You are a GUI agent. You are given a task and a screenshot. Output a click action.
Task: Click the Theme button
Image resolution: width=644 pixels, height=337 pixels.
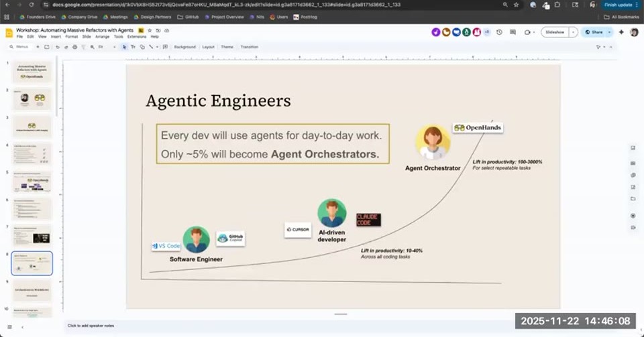227,47
